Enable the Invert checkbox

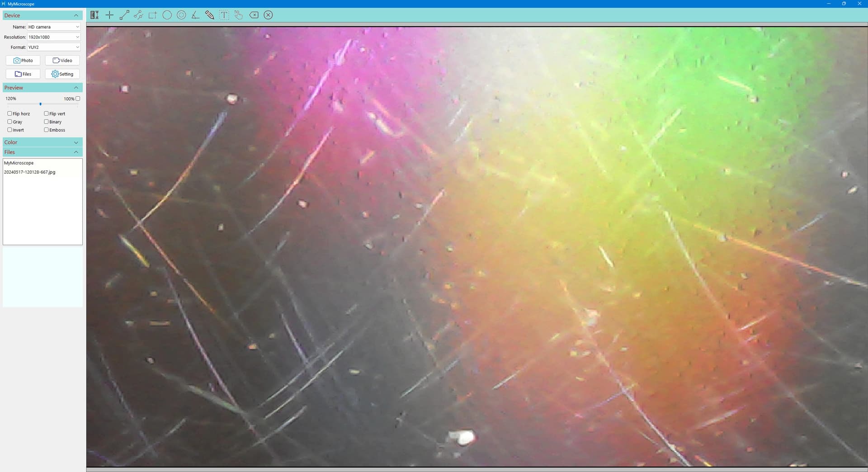click(x=9, y=130)
